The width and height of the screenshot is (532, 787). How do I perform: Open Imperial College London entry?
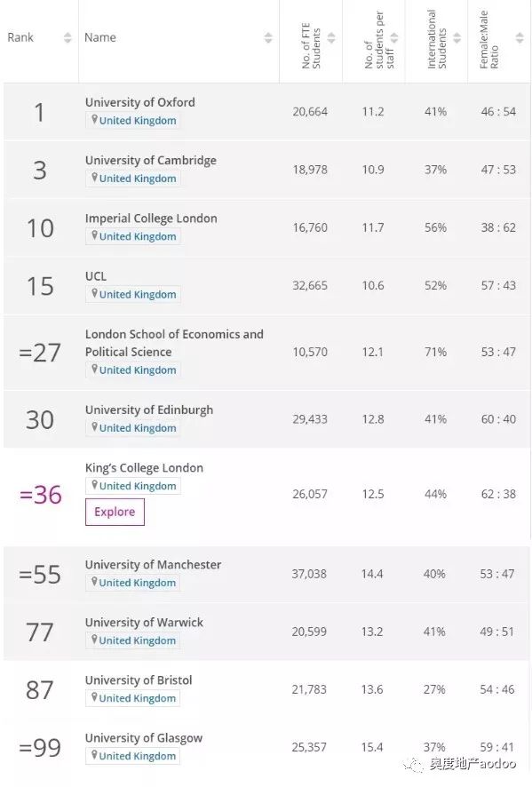pos(151,219)
